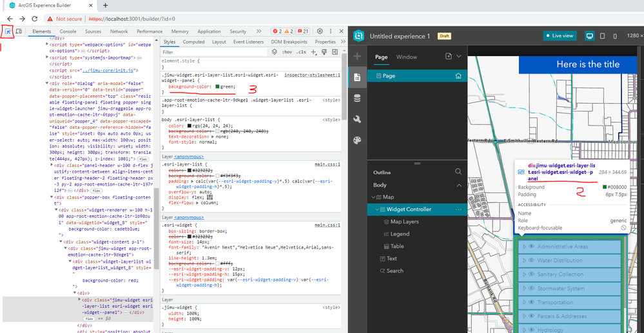Screen dimensions: 644x333
Task: Toggle visibility of Administrative Areas layer
Action: point(531,247)
